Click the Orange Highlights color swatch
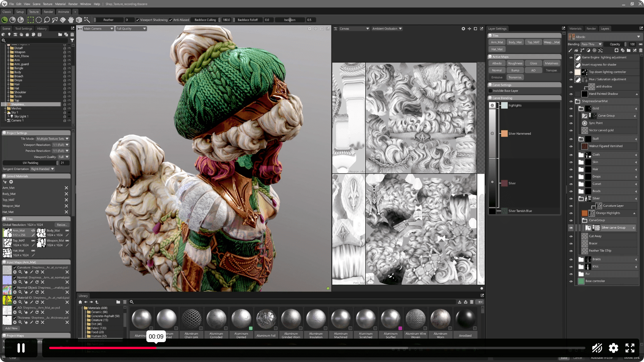 click(x=584, y=213)
